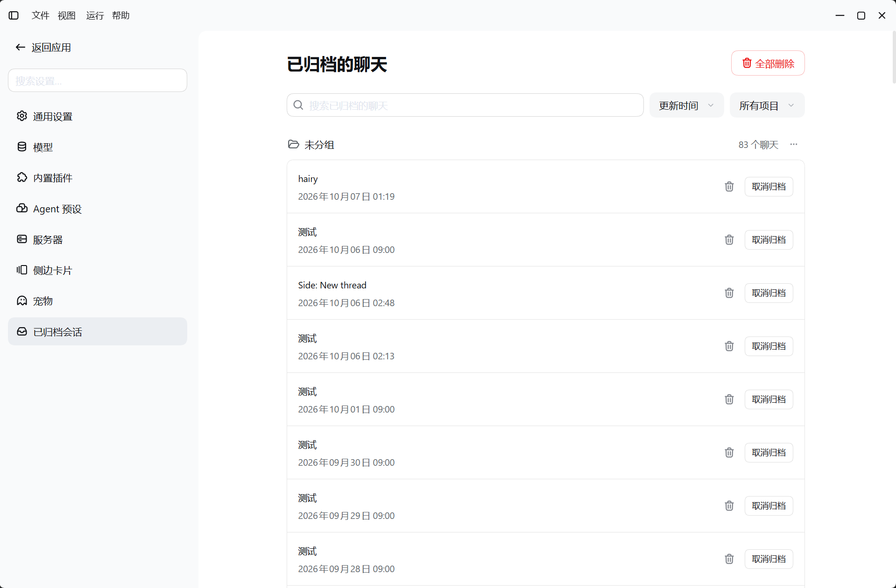Go back via 返回应用
Screen dimensions: 896x588
click(43, 47)
